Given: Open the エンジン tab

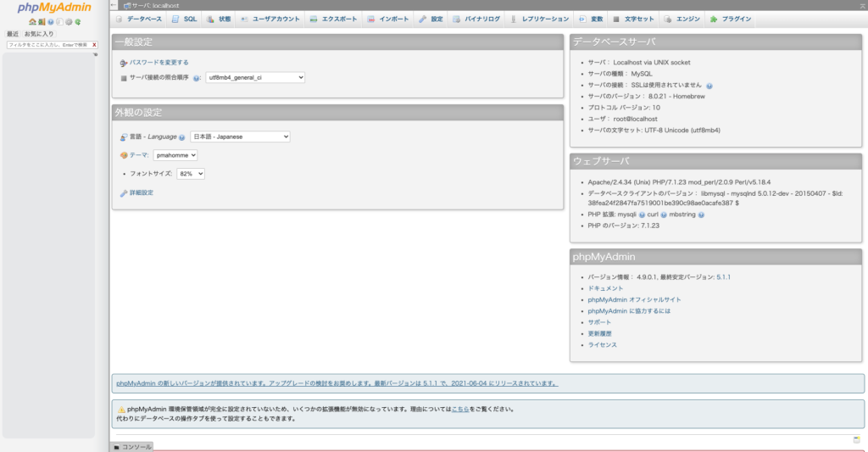Looking at the screenshot, I should 682,19.
